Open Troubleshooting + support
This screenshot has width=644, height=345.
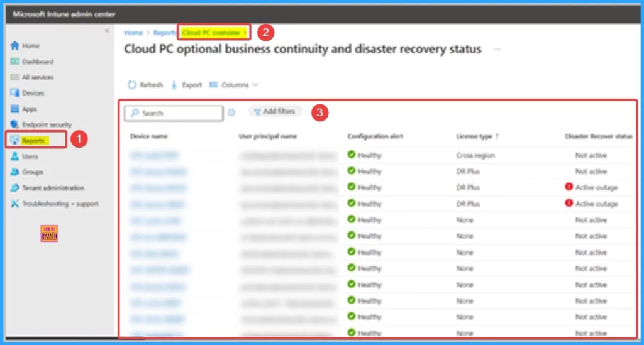click(55, 204)
